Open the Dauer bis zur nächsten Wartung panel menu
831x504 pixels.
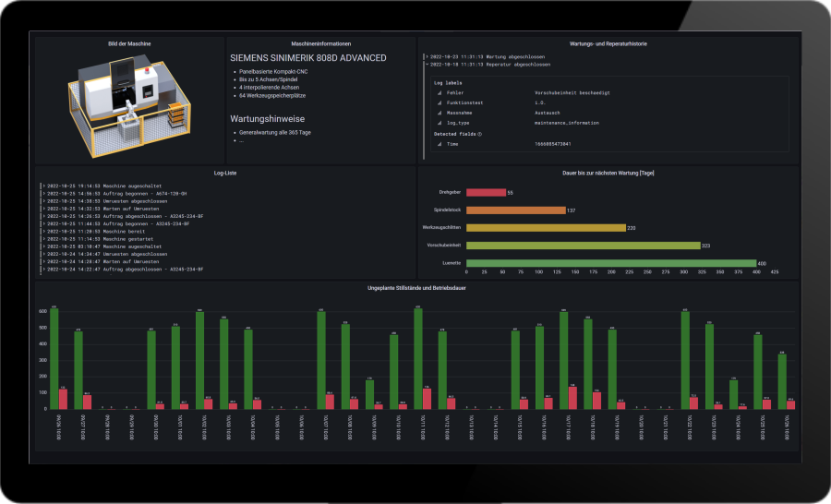tap(608, 174)
